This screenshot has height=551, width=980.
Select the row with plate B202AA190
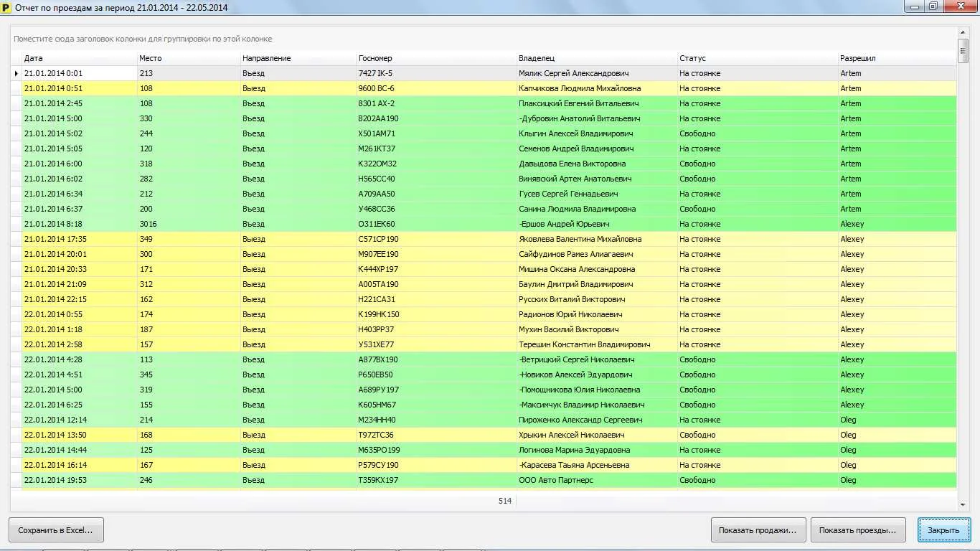378,118
